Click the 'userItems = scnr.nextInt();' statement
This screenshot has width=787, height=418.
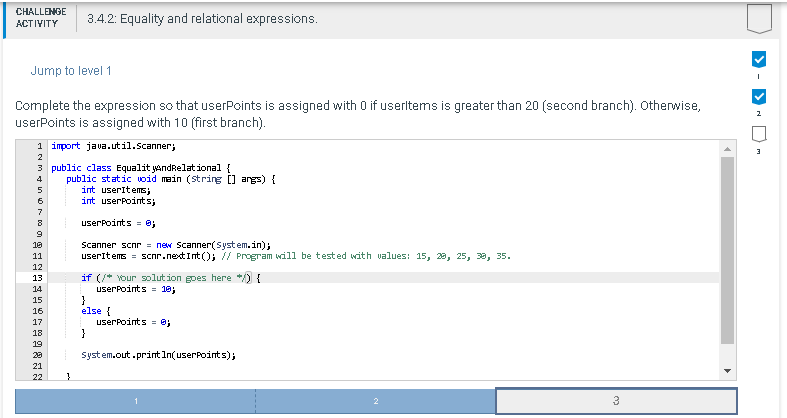pos(149,256)
